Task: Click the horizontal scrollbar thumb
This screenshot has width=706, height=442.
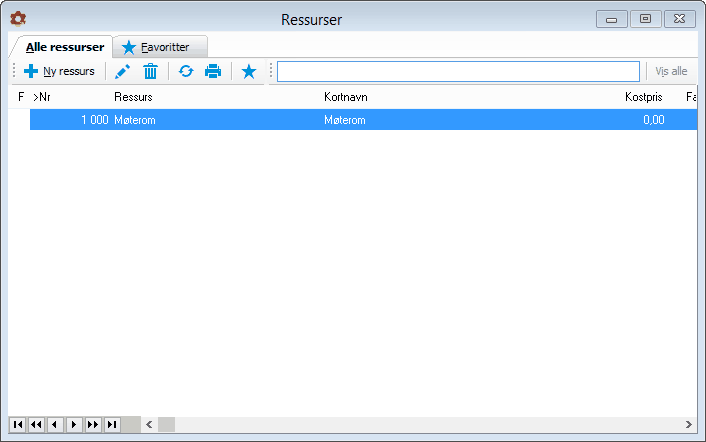Action: click(x=167, y=424)
